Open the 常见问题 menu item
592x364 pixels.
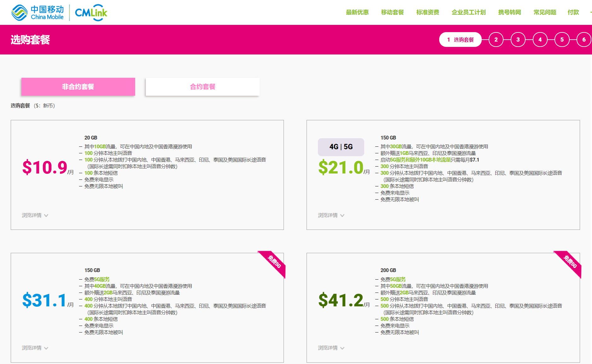tap(545, 12)
